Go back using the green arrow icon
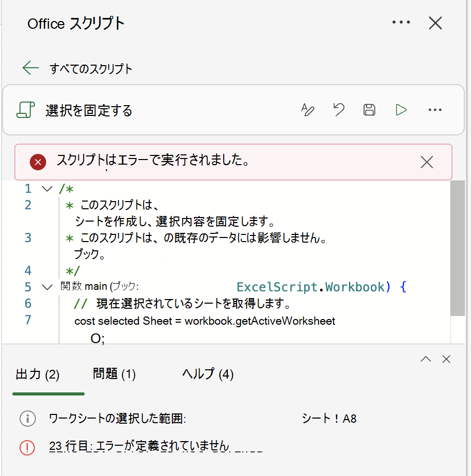 [30, 68]
